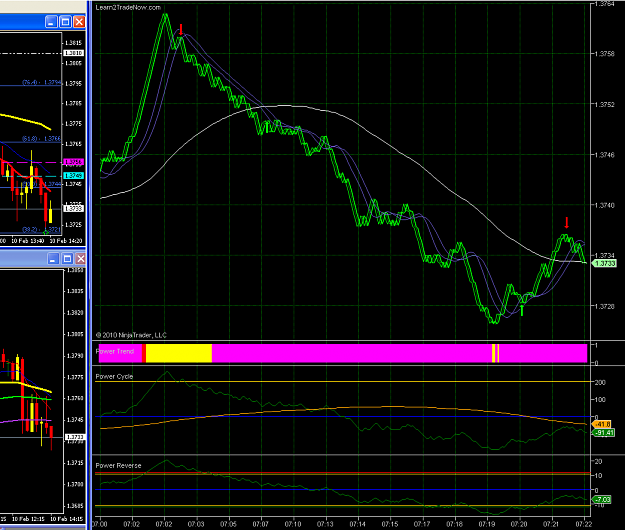The width and height of the screenshot is (625, 530).
Task: Close the upper left chart window
Action: (79, 22)
